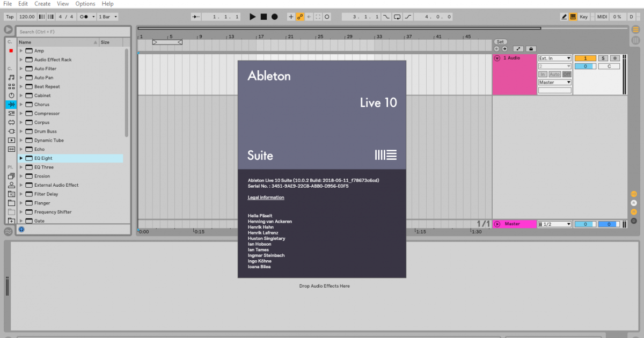The width and height of the screenshot is (644, 338).
Task: Toggle browser preview headphone button
Action: coord(21,229)
